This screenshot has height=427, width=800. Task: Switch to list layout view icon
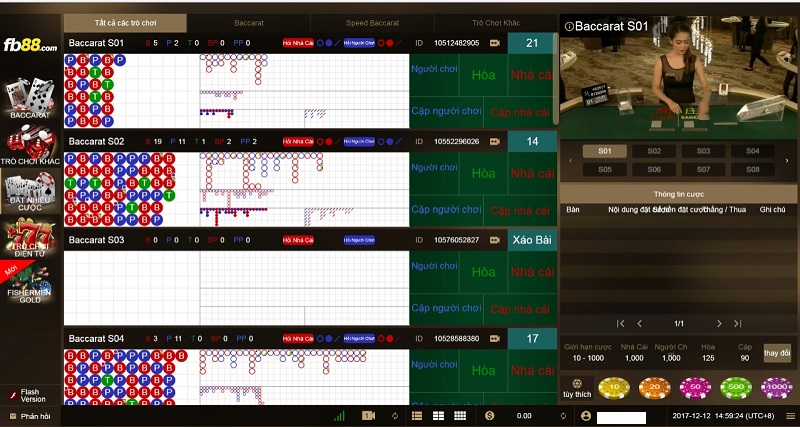coord(417,415)
